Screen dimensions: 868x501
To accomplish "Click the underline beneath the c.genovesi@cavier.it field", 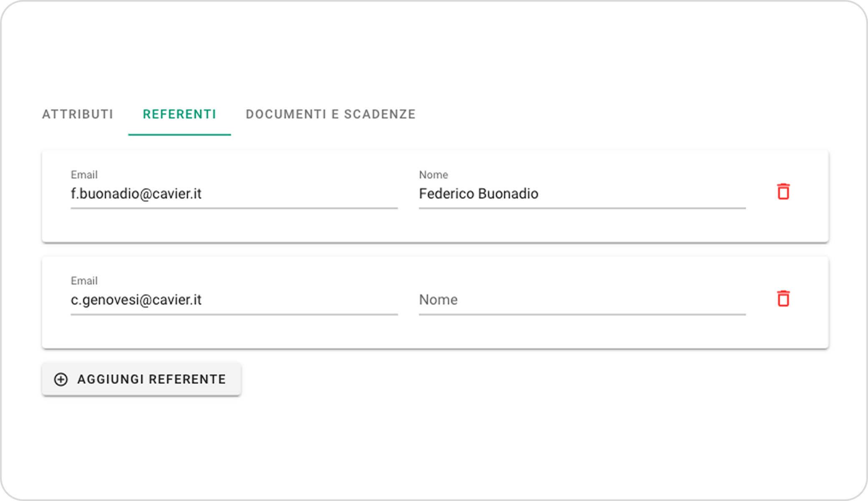I will click(x=234, y=314).
